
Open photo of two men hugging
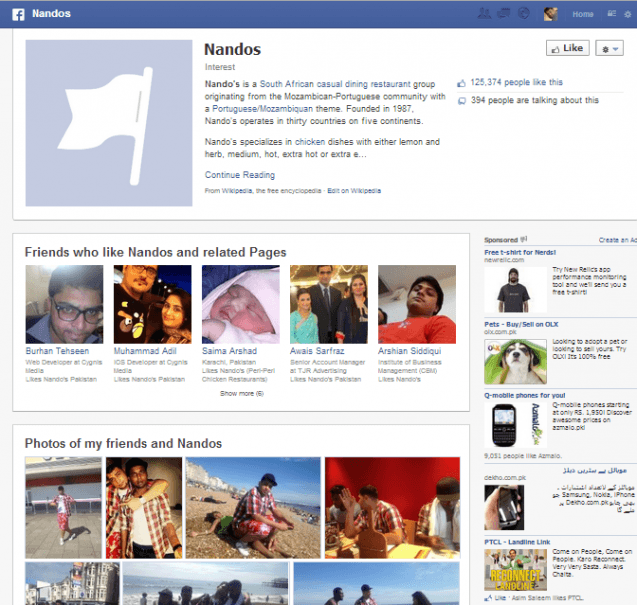pos(144,507)
